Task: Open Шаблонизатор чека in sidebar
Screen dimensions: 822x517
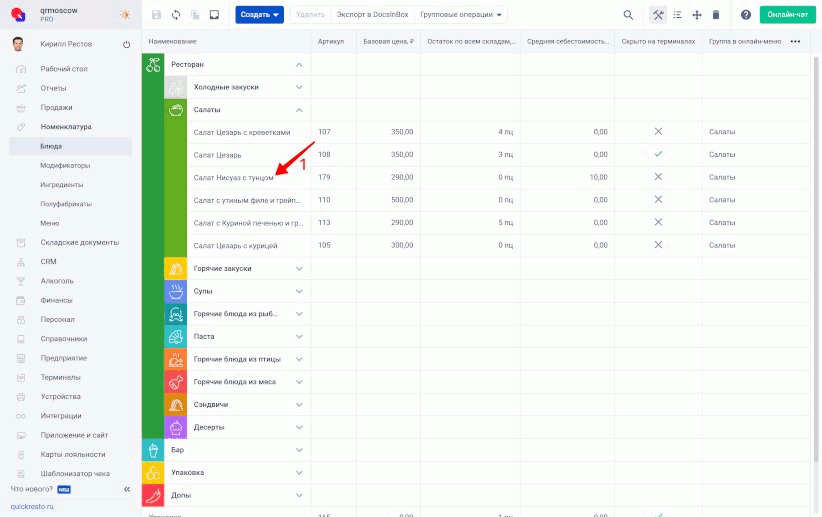Action: pyautogui.click(x=75, y=473)
